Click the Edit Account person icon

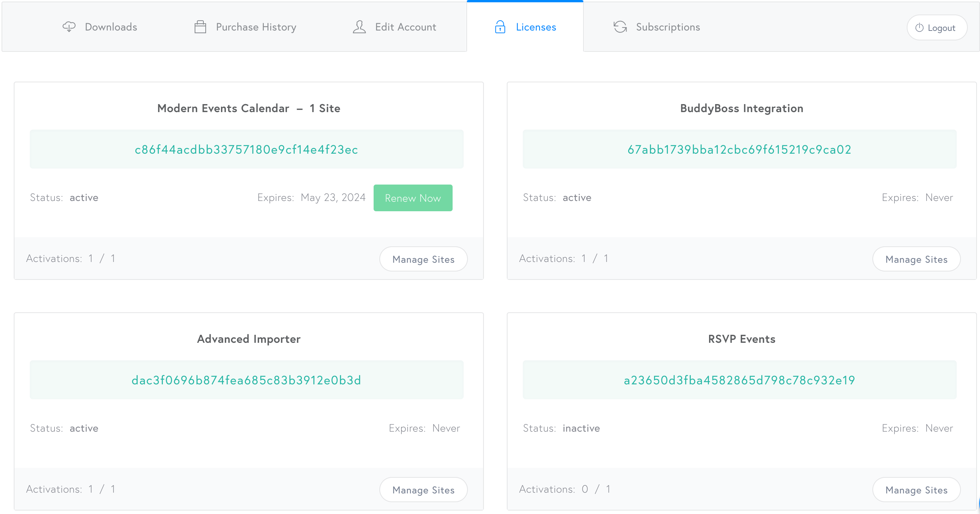359,27
